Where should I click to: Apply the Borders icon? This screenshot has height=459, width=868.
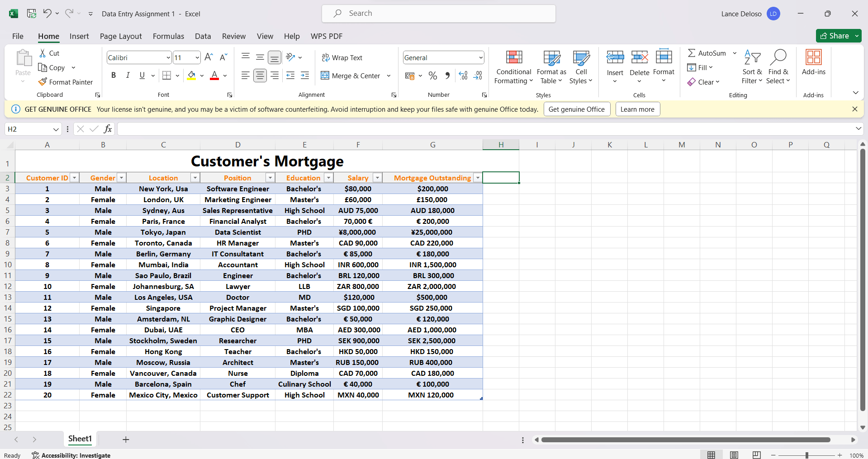pos(166,76)
